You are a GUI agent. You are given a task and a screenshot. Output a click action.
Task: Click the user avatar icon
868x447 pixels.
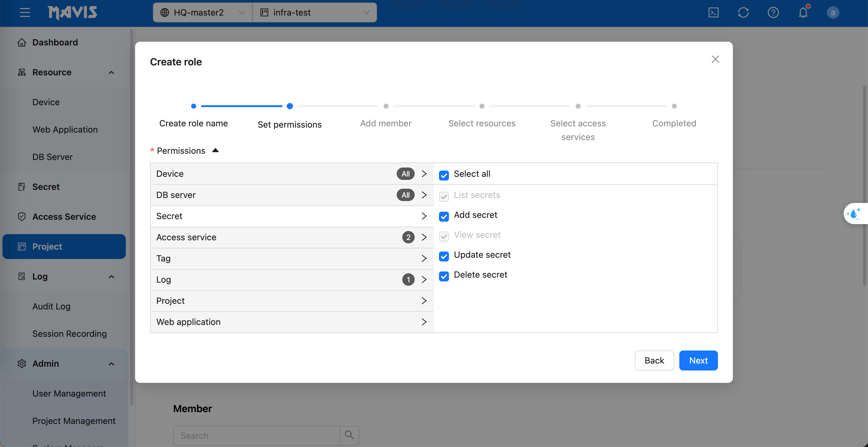[x=833, y=12]
